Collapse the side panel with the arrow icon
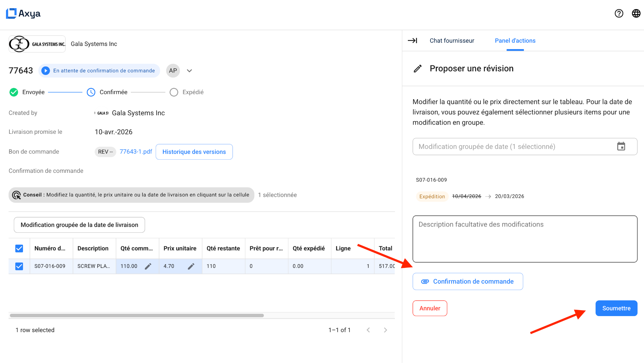 point(413,41)
